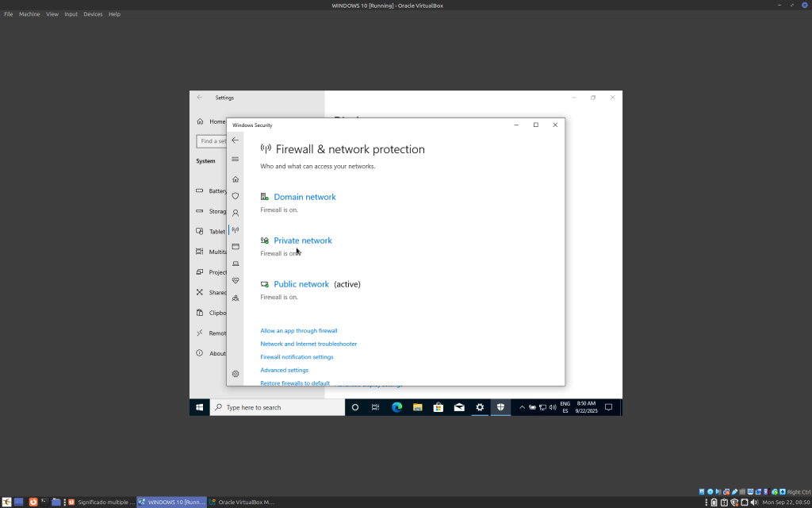Open Family options icon in sidebar
812x508 pixels.
point(236,298)
